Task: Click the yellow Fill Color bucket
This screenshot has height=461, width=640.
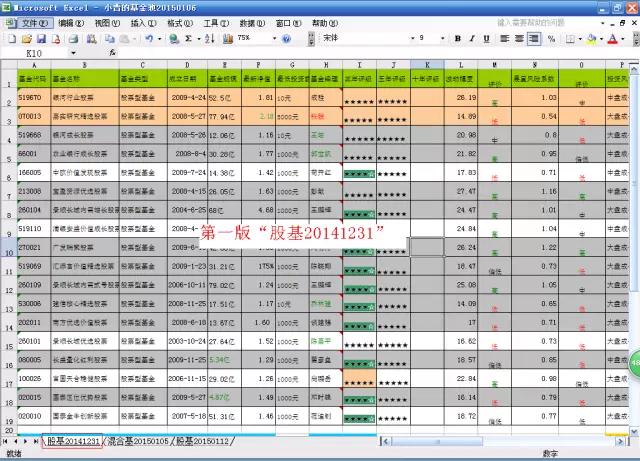Action: tap(592, 39)
